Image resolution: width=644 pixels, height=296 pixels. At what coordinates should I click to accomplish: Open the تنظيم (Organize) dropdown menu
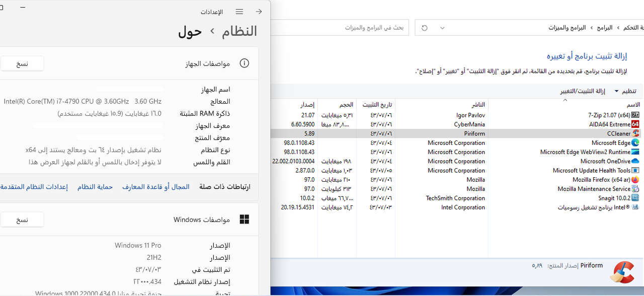626,91
